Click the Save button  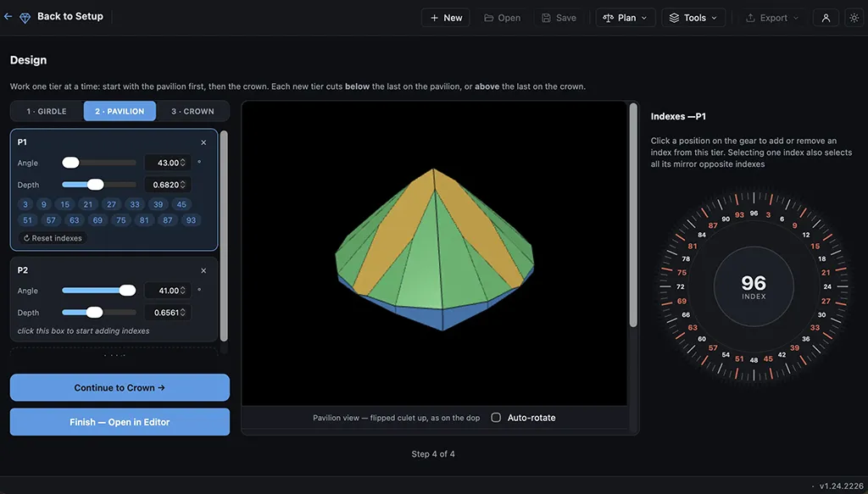tap(559, 18)
